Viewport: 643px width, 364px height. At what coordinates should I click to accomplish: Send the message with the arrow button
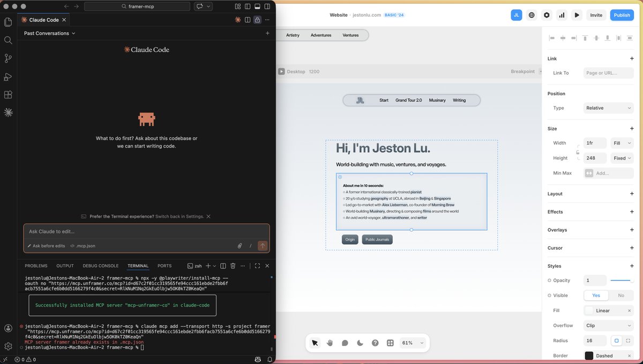point(263,246)
